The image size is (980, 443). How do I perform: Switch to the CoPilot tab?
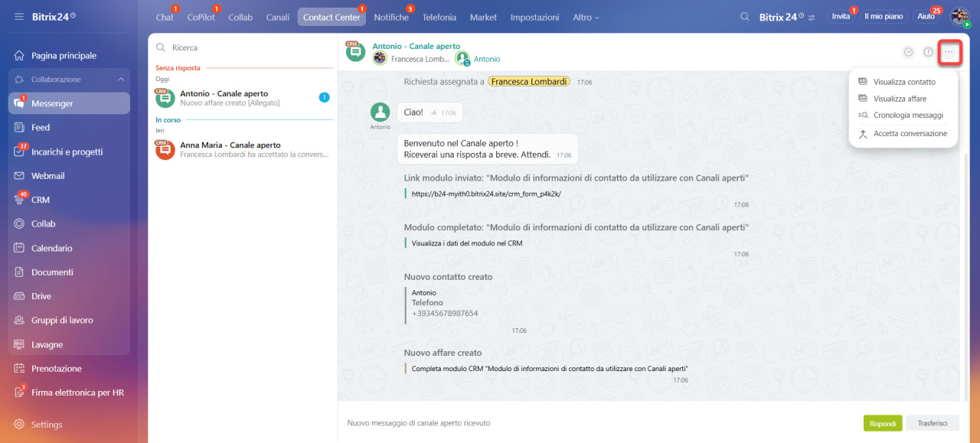pos(201,17)
